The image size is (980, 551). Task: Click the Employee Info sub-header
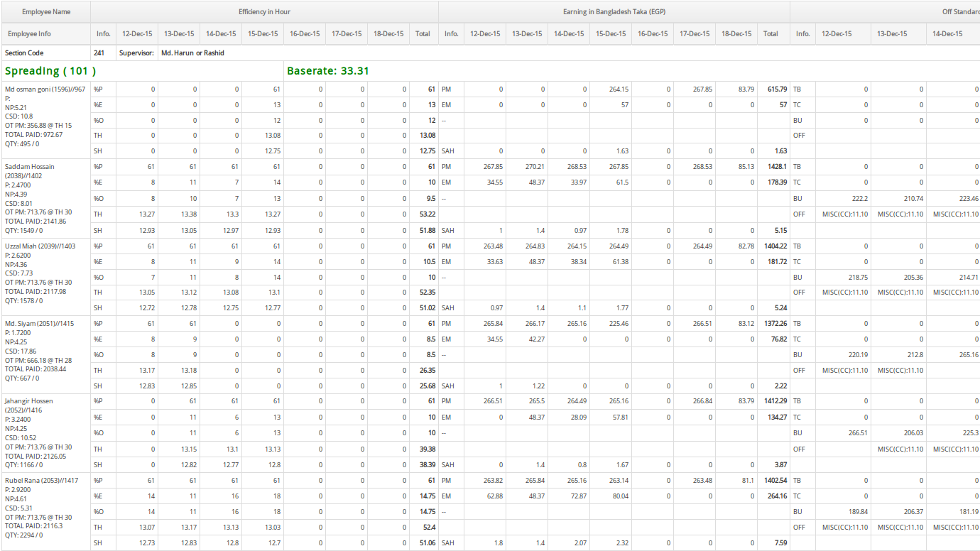click(45, 33)
